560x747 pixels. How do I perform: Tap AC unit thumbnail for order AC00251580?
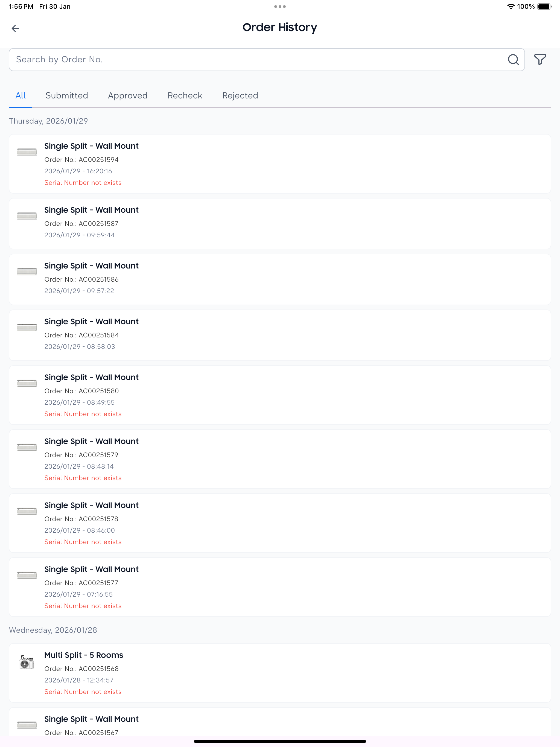point(27,383)
